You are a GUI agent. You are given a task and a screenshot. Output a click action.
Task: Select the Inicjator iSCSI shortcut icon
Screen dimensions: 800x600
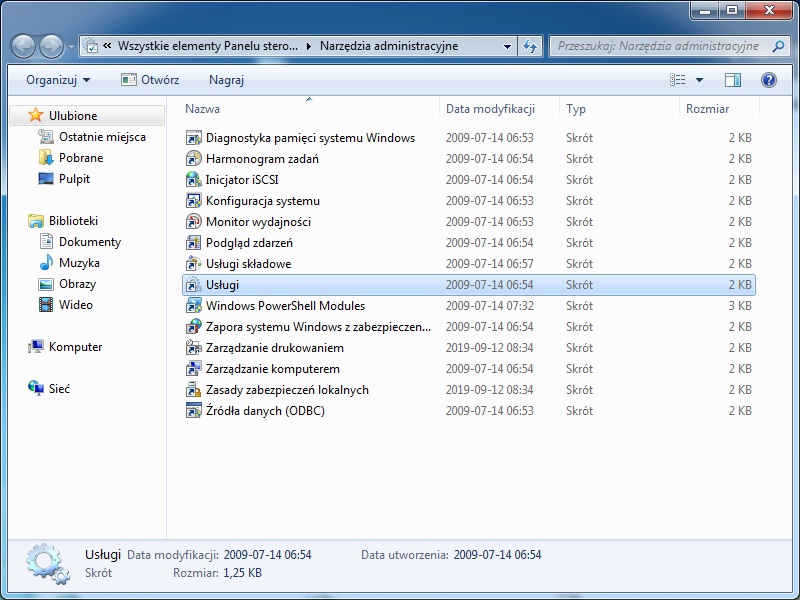pos(193,180)
